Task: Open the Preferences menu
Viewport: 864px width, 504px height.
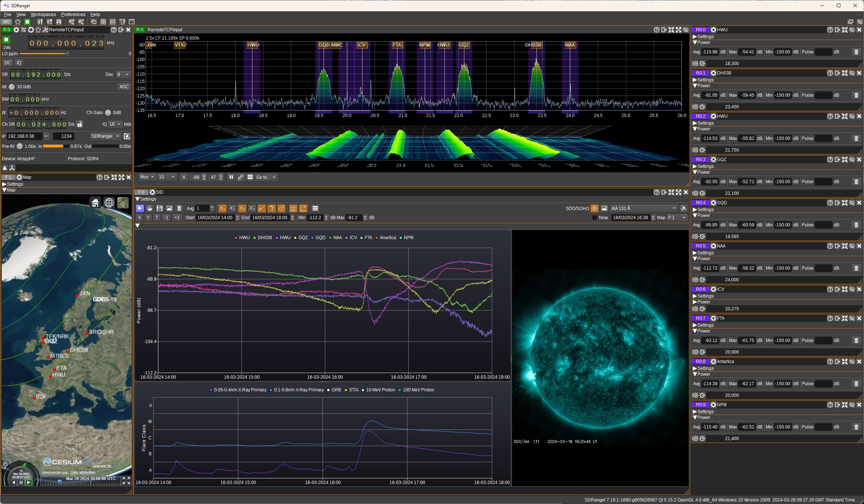Action: coord(73,15)
